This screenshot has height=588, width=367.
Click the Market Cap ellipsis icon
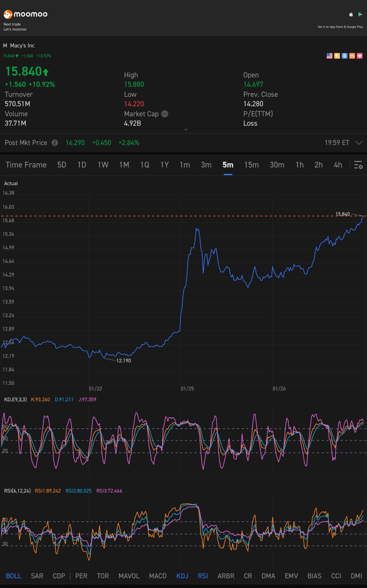coord(165,114)
